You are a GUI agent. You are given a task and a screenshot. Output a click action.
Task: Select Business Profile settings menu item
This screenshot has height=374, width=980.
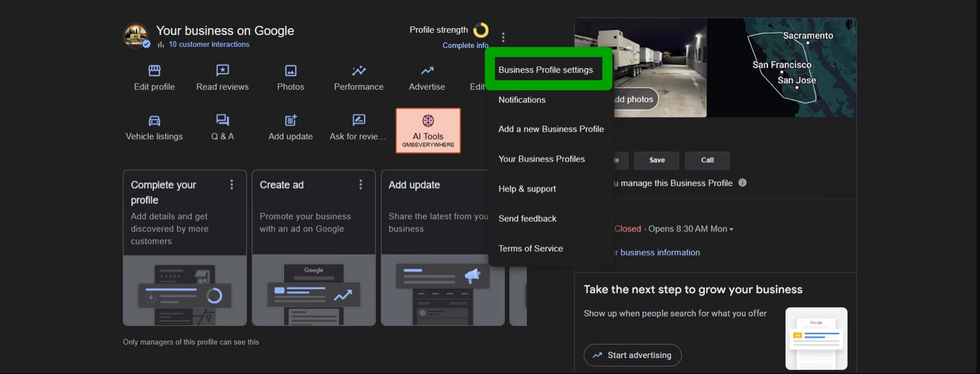click(545, 70)
